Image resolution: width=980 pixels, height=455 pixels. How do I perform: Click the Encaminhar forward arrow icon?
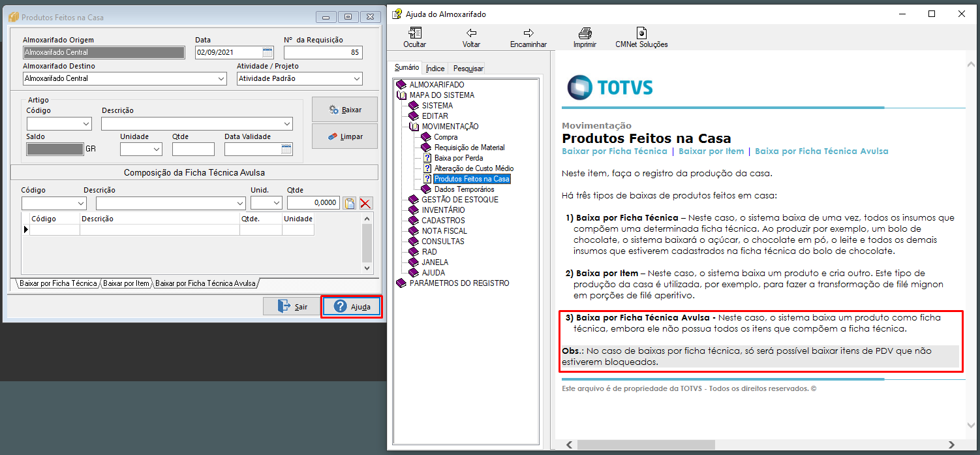[528, 33]
